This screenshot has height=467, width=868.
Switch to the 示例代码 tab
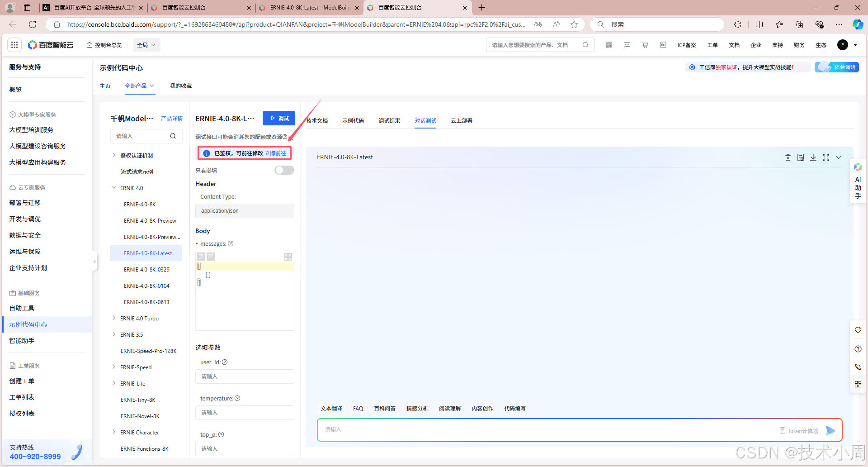click(x=353, y=120)
